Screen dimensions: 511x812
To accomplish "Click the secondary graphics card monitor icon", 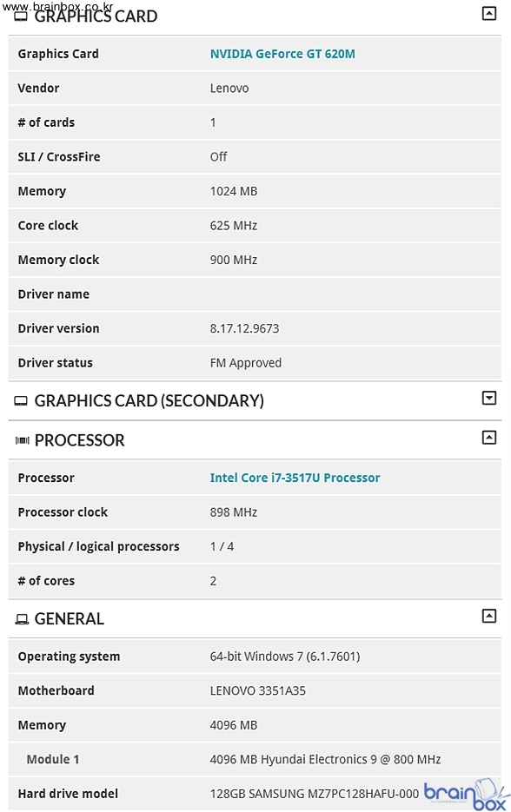I will tap(21, 401).
